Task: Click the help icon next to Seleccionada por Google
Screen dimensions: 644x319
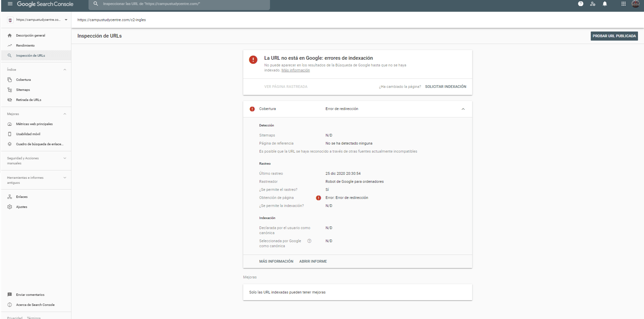Action: click(x=309, y=241)
